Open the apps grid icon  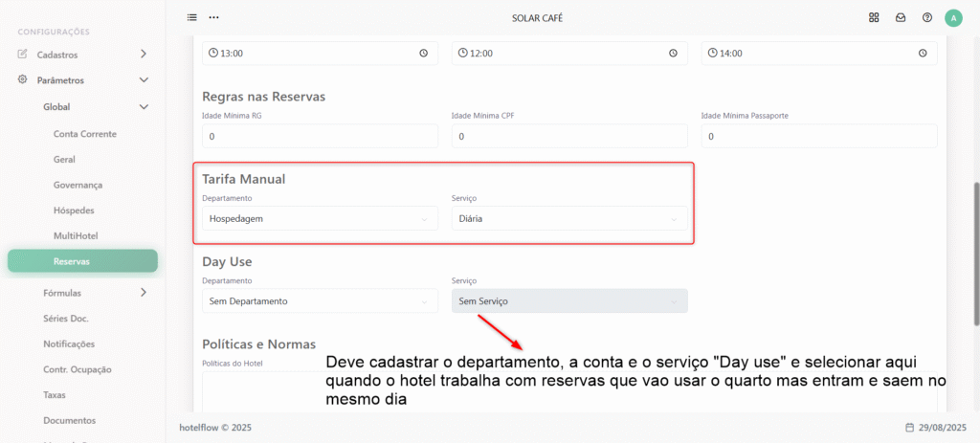tap(874, 17)
